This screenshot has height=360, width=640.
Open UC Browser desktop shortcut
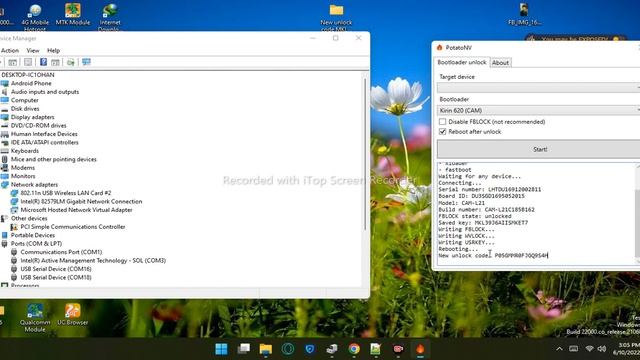tap(73, 314)
